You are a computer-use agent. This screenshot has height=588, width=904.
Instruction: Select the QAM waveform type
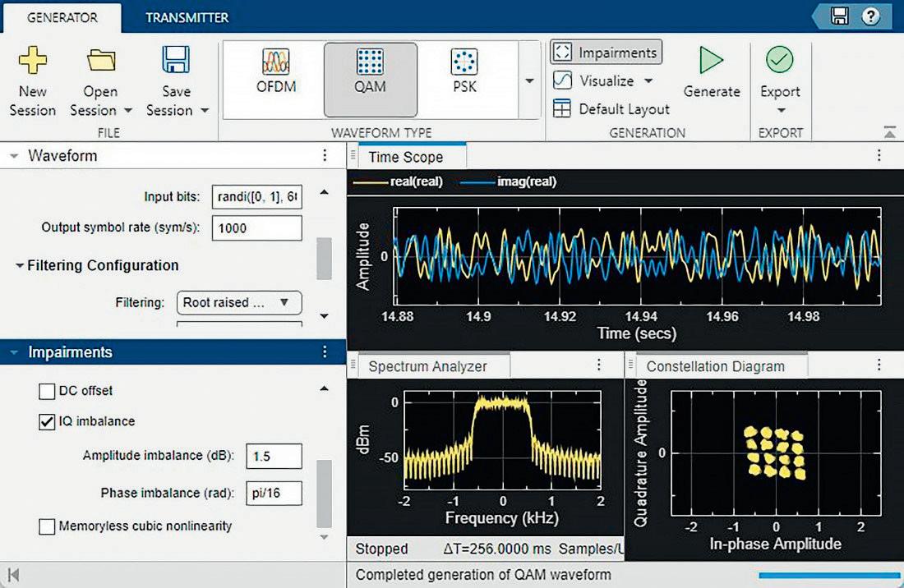pos(370,80)
